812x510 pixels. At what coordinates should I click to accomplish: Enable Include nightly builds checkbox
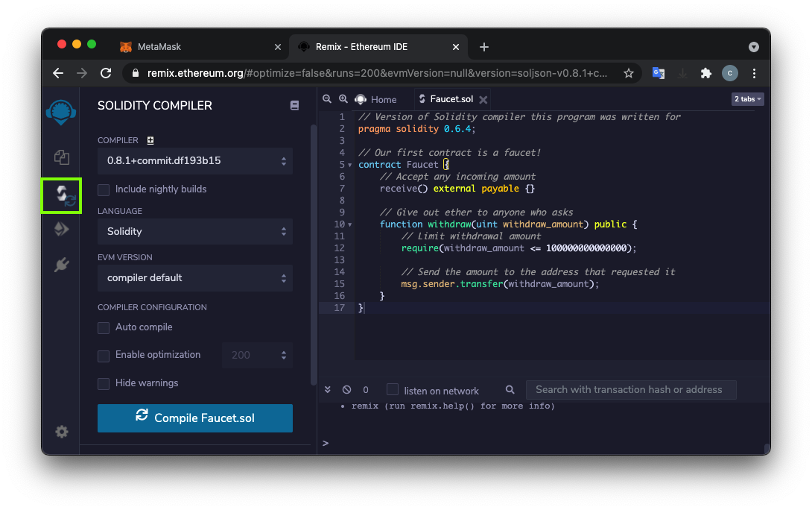pos(104,189)
